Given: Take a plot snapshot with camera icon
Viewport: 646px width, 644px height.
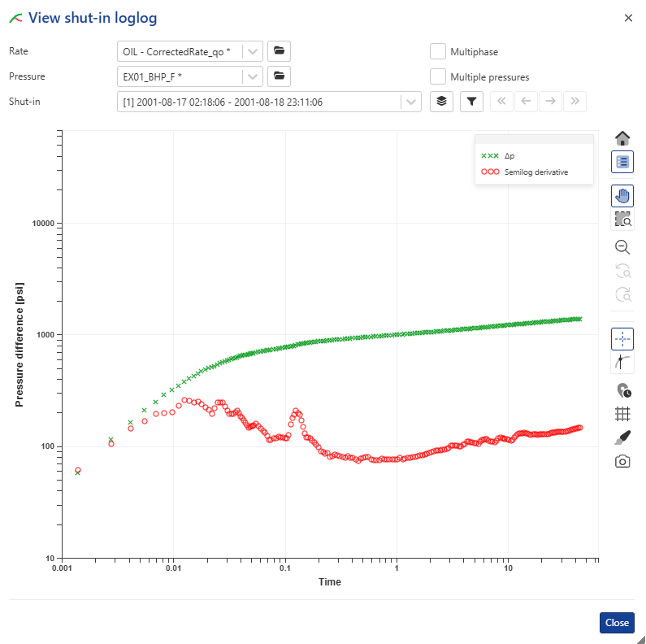Looking at the screenshot, I should pos(622,461).
